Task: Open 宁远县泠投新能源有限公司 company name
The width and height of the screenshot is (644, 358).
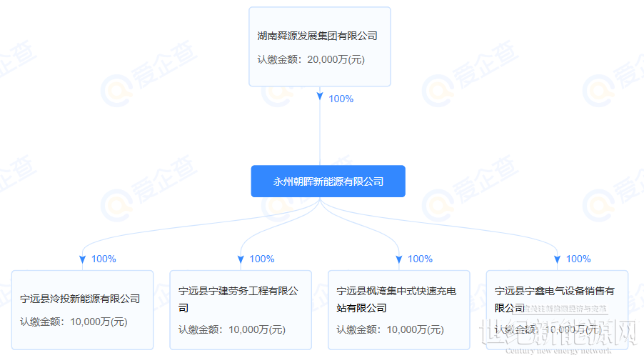Action: click(x=80, y=299)
